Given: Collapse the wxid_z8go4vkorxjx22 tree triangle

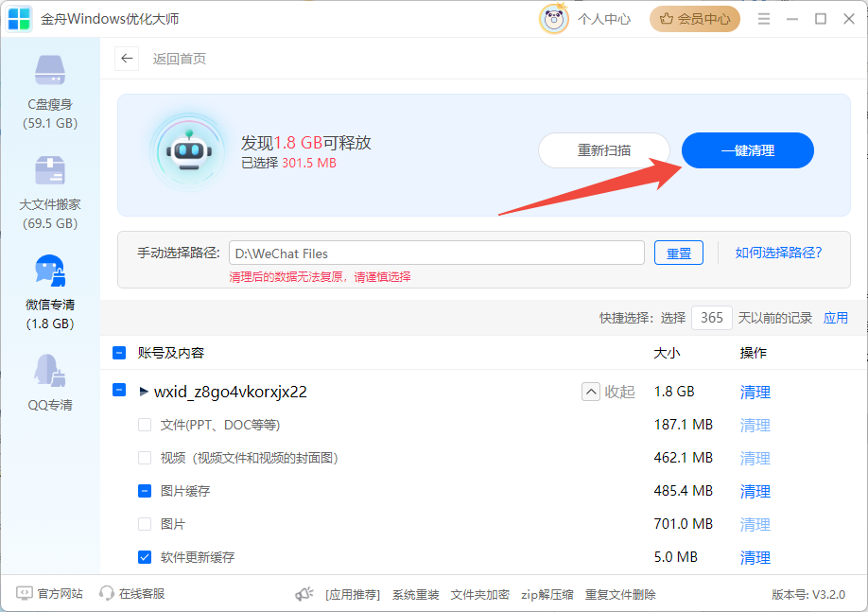Looking at the screenshot, I should (144, 392).
